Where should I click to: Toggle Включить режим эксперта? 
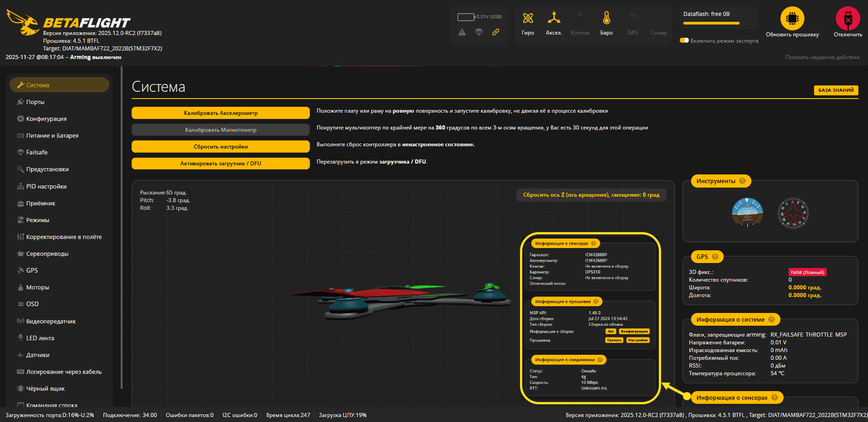click(x=684, y=40)
